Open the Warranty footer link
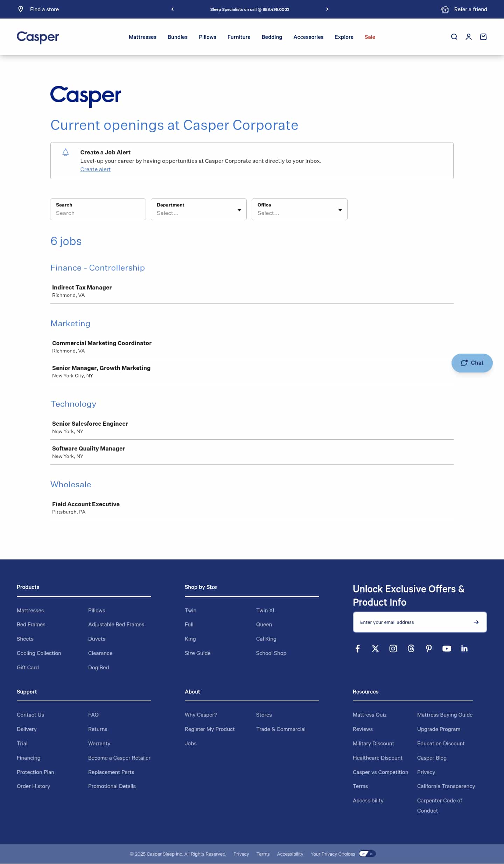 click(99, 744)
